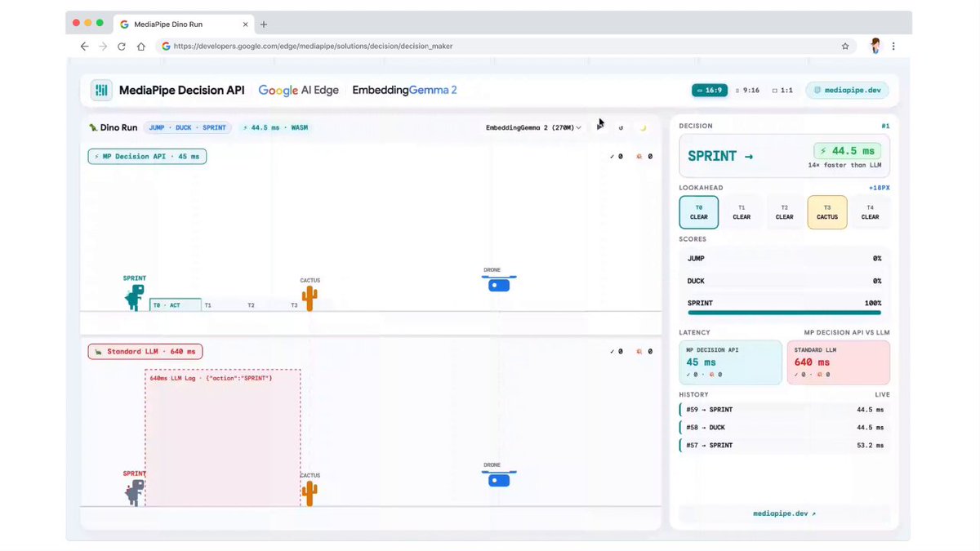Click the #59 SPRINT history row
This screenshot has width=980, height=551.
(785, 409)
